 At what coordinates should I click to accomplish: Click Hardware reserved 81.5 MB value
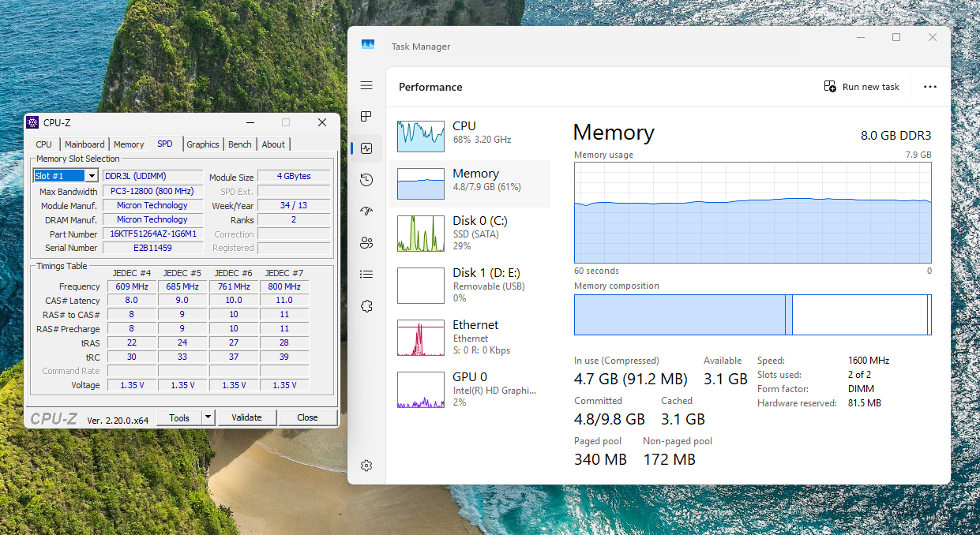865,403
